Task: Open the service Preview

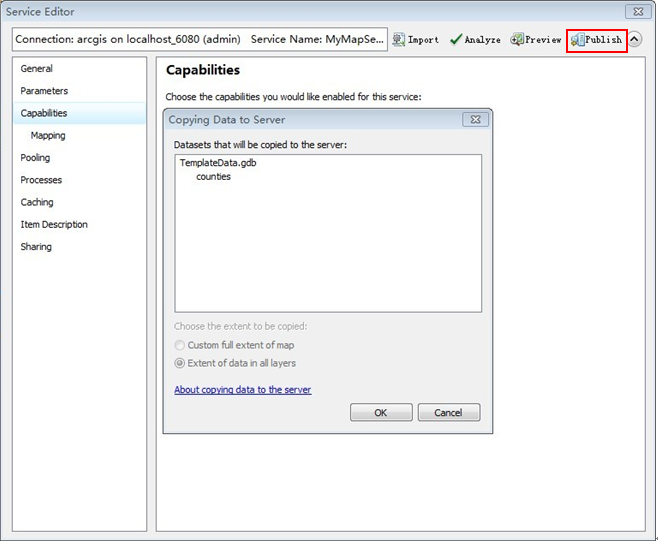Action: coord(536,40)
